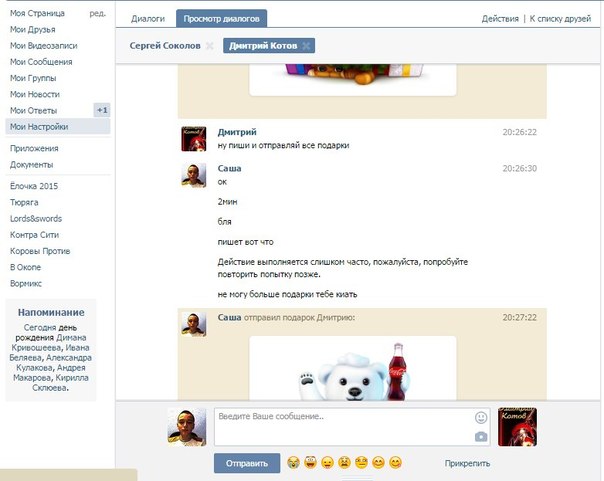Open Приложения in sidebar
The width and height of the screenshot is (604, 481).
(x=34, y=148)
